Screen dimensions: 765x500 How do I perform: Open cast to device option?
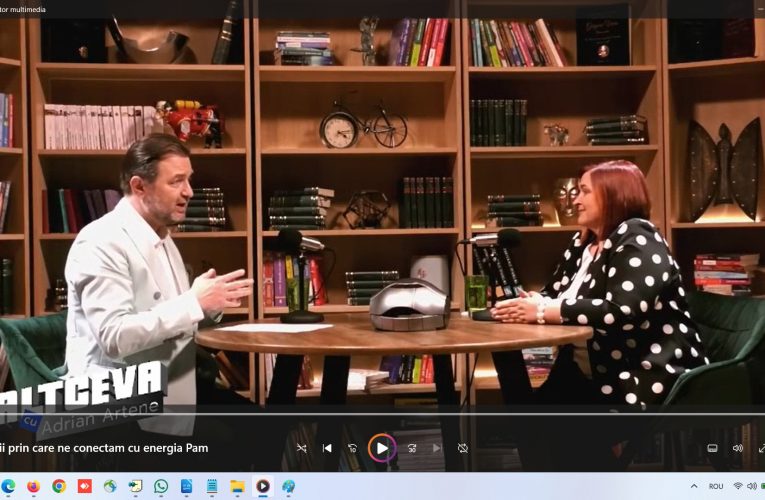pos(712,448)
